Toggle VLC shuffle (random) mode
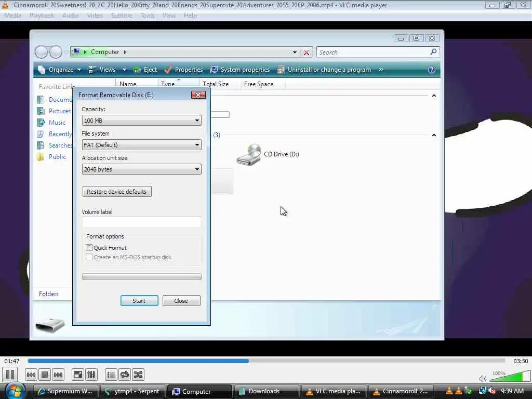 pyautogui.click(x=138, y=375)
